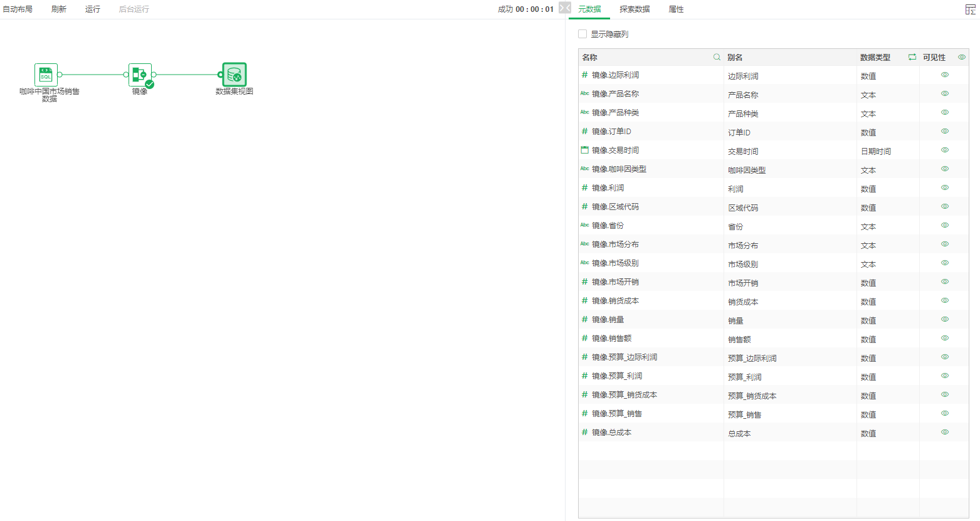The height and width of the screenshot is (521, 980).
Task: Open data type cell for 镜像.省份
Action: tap(868, 226)
